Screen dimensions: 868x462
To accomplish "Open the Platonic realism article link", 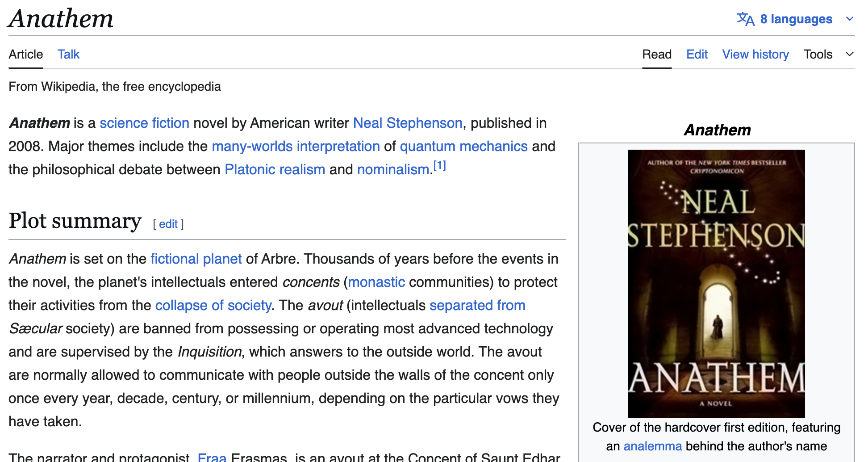I will click(275, 169).
